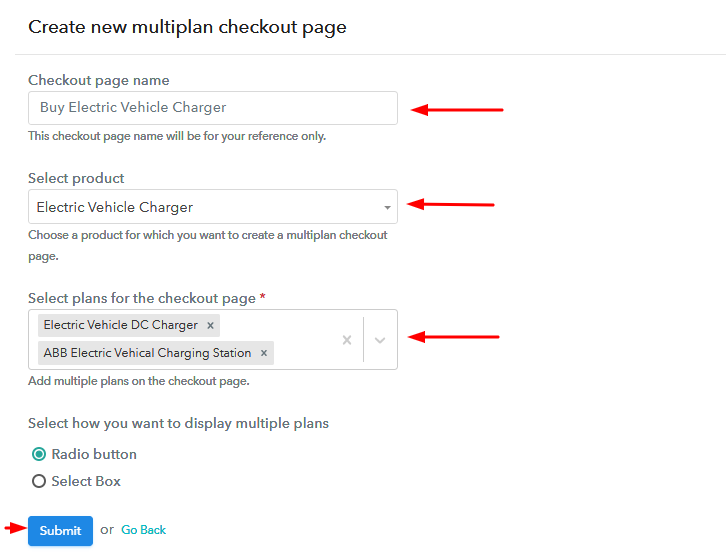This screenshot has width=726, height=557.
Task: Expand the plans selection chevron
Action: point(380,340)
